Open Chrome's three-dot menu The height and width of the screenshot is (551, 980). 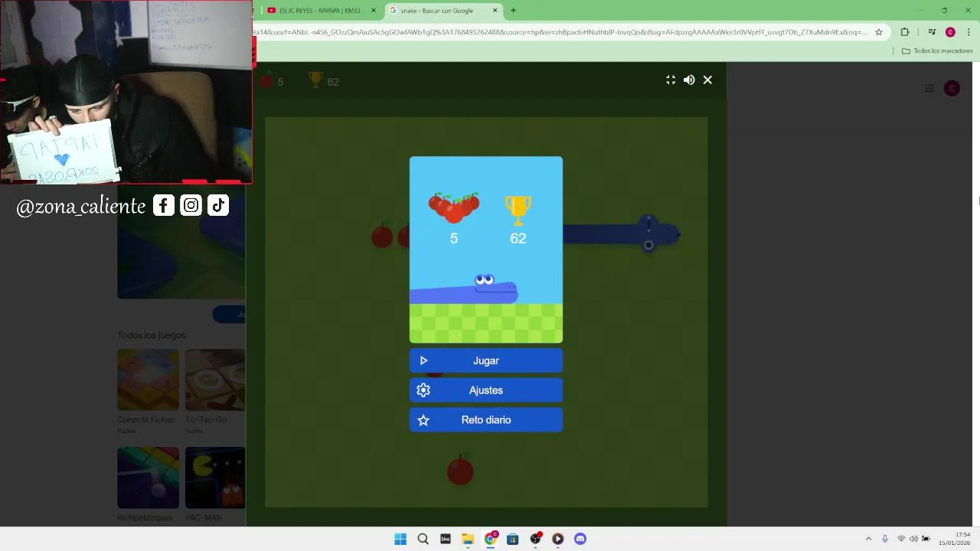click(x=969, y=32)
